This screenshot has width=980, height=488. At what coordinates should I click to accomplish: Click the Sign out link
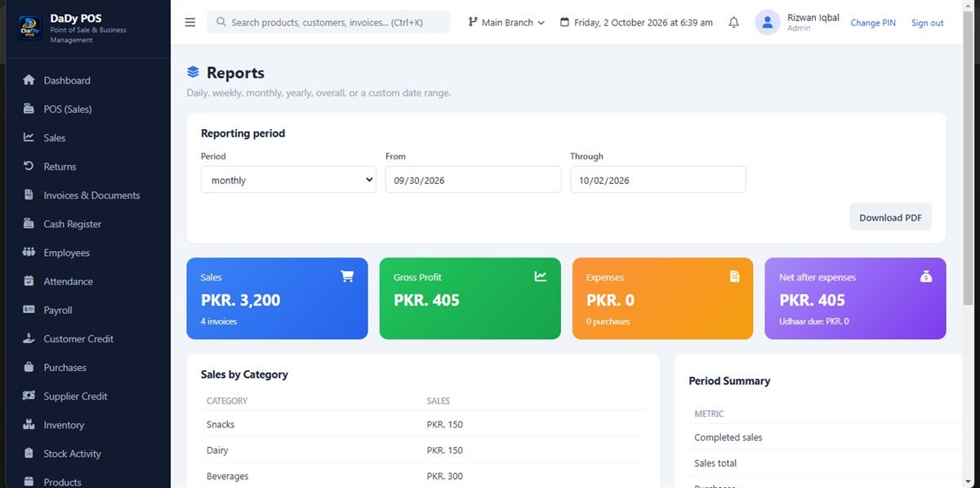[927, 23]
